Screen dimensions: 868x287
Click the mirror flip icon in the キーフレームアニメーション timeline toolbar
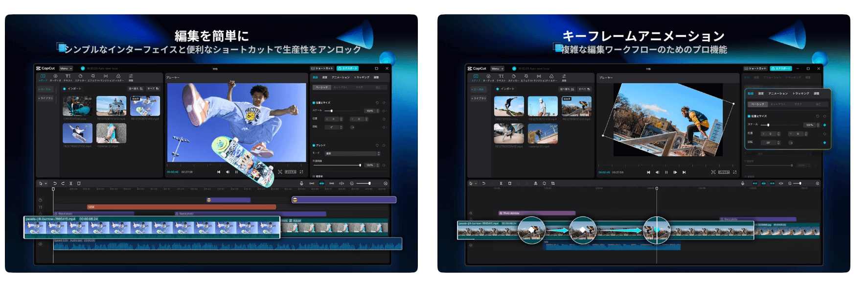pos(536,183)
